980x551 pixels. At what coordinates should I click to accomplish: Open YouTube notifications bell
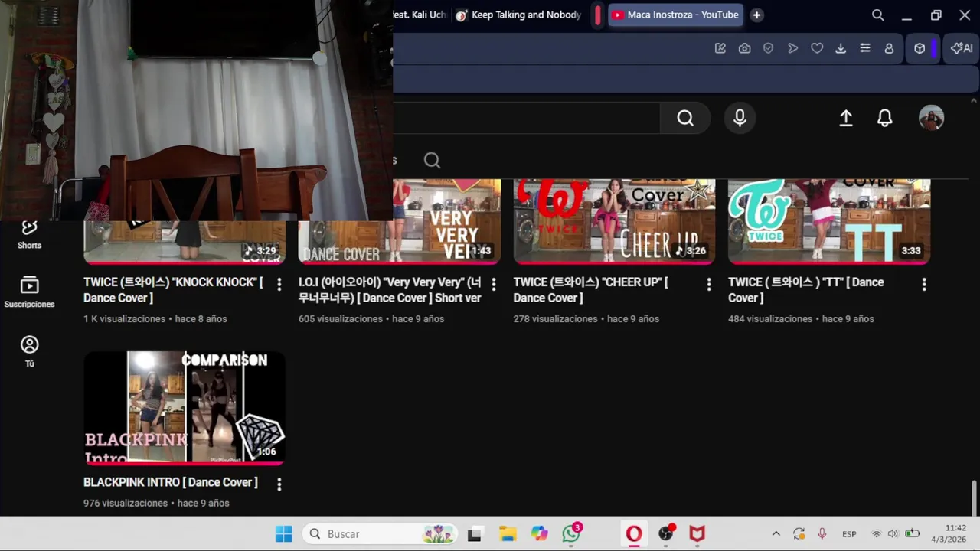click(884, 118)
